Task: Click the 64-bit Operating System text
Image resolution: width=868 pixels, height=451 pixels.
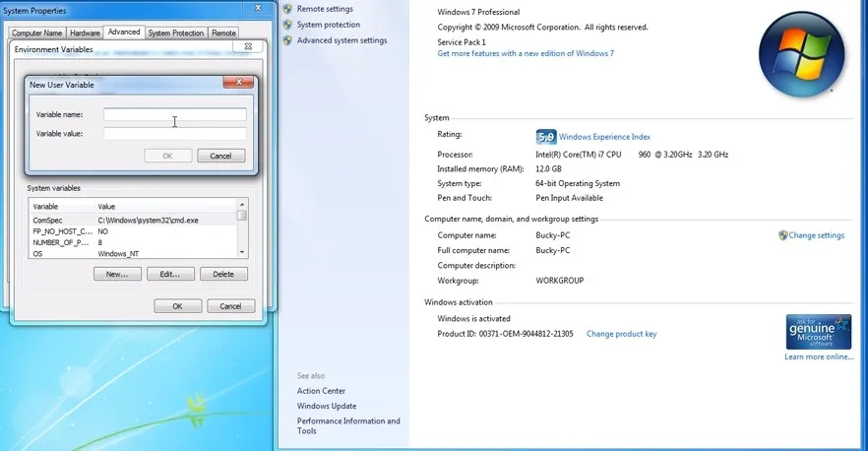Action: [578, 183]
